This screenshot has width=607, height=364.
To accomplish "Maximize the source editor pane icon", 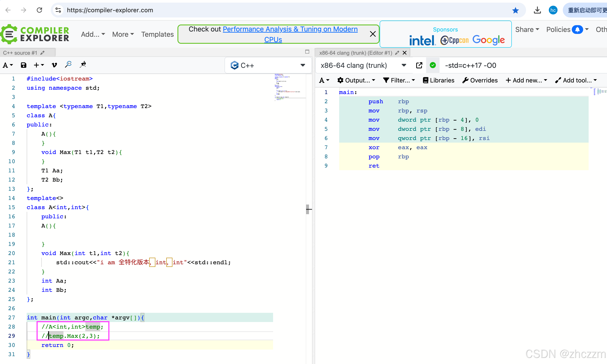I will [307, 52].
